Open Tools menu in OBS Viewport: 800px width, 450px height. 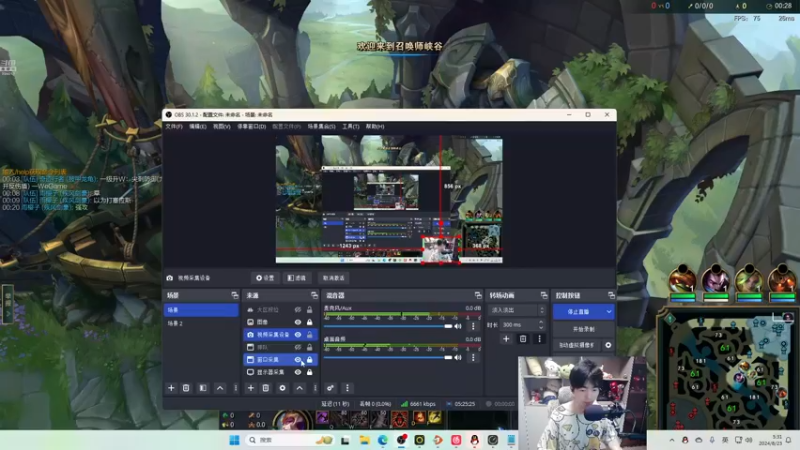(351, 127)
